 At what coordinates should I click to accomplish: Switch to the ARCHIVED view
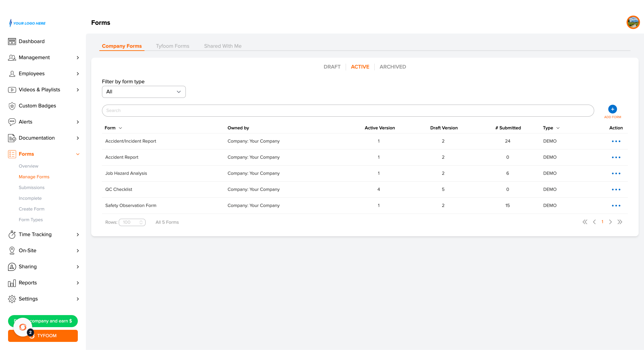click(x=393, y=67)
